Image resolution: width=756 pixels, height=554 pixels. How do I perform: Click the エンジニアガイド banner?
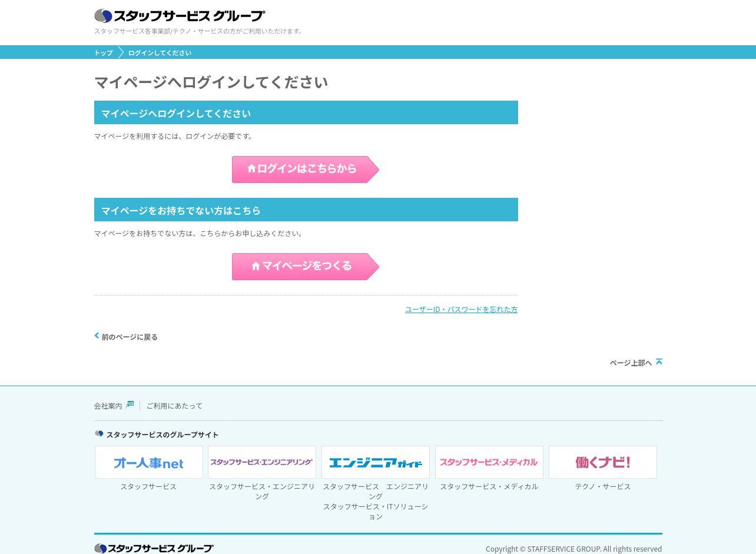pos(376,462)
